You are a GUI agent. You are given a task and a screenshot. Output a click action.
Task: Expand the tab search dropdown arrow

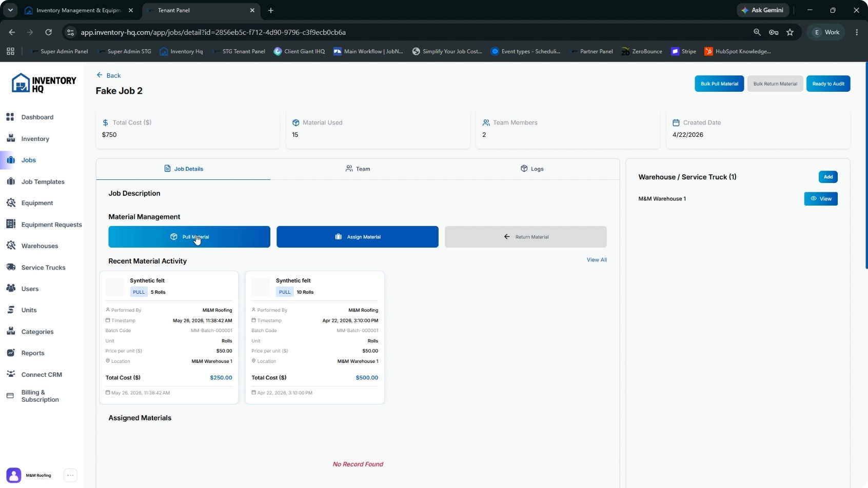coord(10,10)
